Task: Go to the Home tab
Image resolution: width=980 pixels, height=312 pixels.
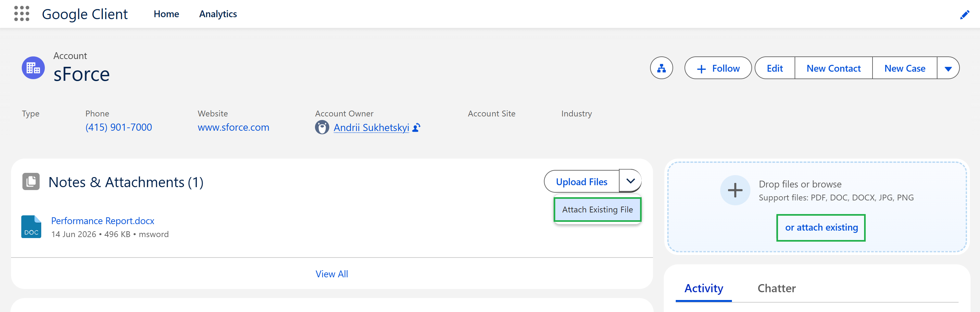Action: tap(166, 14)
